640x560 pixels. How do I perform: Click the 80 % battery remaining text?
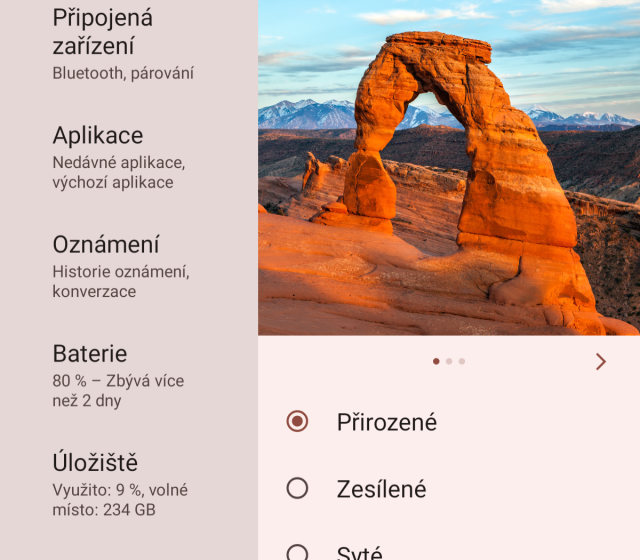[118, 391]
